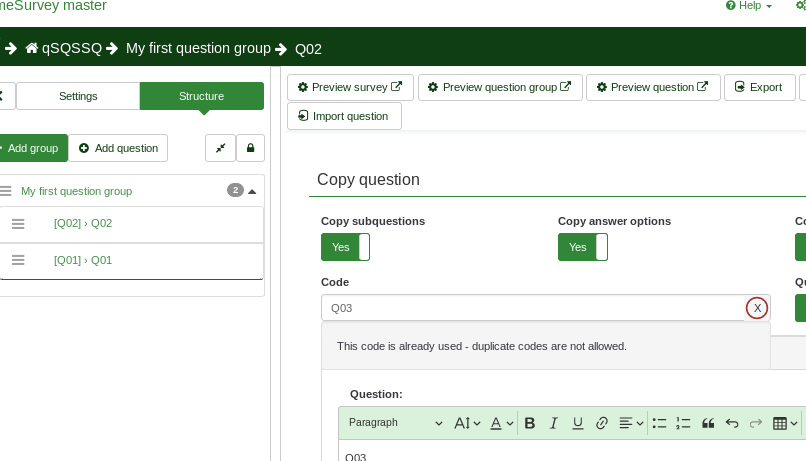Open the Paragraph style dropdown

394,423
